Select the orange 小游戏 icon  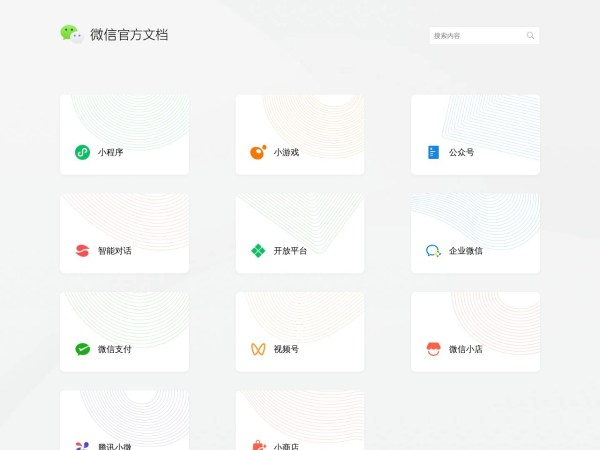[x=257, y=153]
